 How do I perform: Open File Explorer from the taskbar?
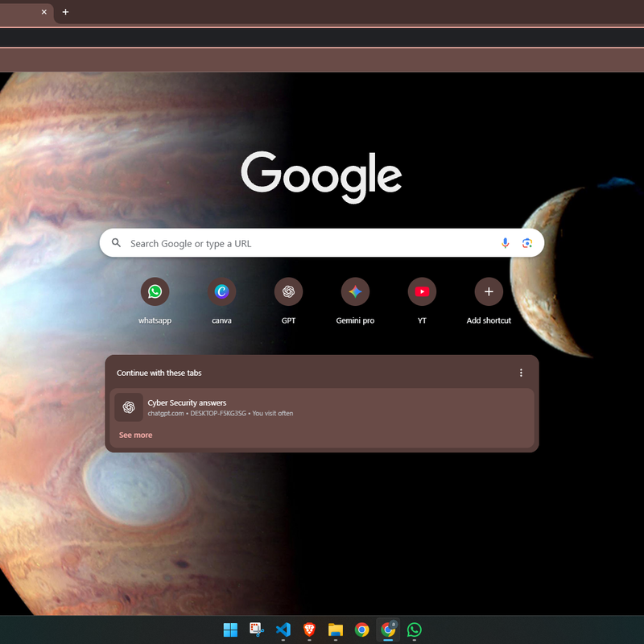pos(336,630)
